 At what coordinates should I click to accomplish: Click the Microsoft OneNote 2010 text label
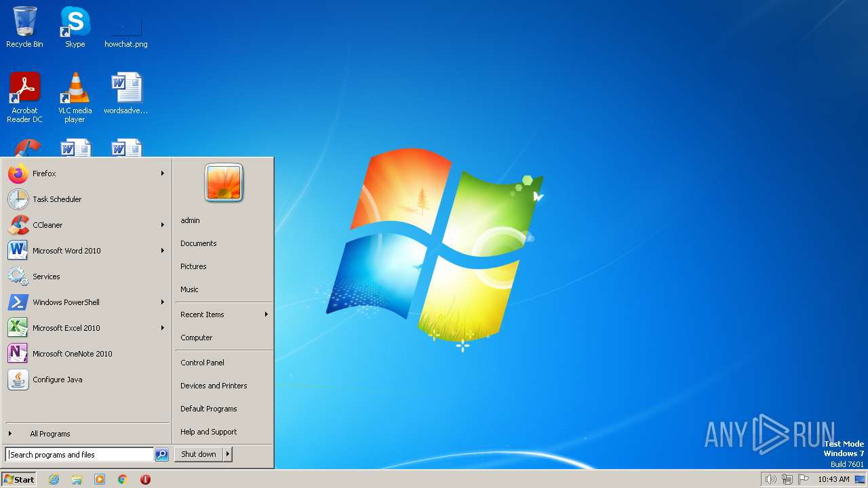[73, 354]
